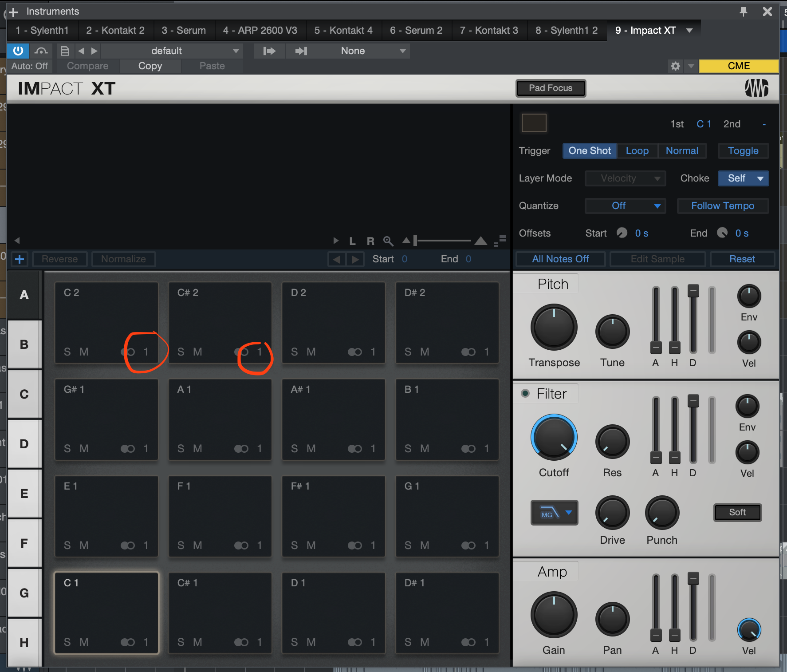Click the output link icon on B 1 pad
The width and height of the screenshot is (787, 672).
click(468, 449)
